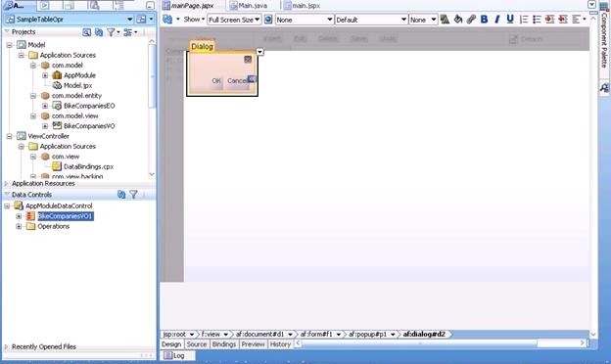
Task: Collapse the ViewController project node
Action: 10,136
